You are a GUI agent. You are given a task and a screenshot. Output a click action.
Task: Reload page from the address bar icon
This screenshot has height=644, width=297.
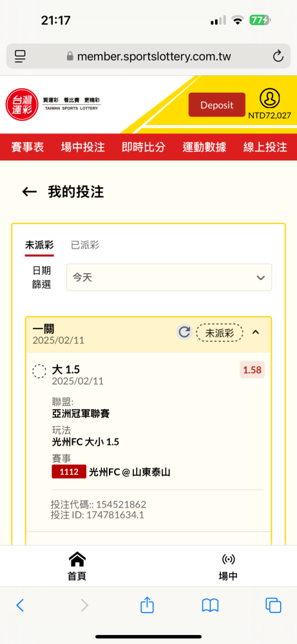278,56
